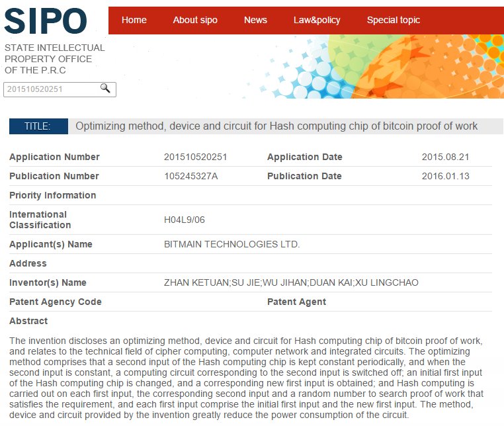Click the Patent Agent label
Screen dimensions: 504x426
[x=297, y=302]
